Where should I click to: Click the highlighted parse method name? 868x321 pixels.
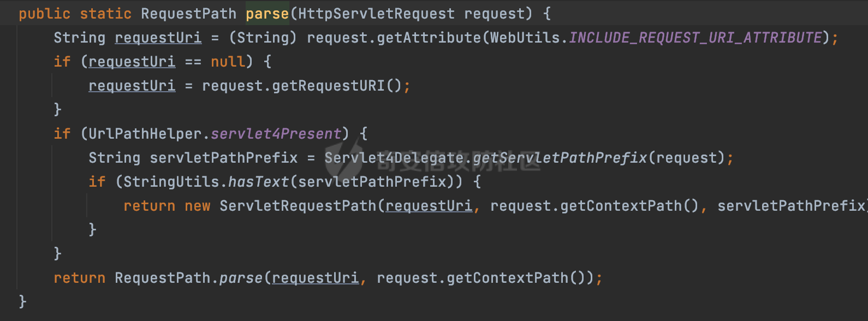[x=267, y=14]
